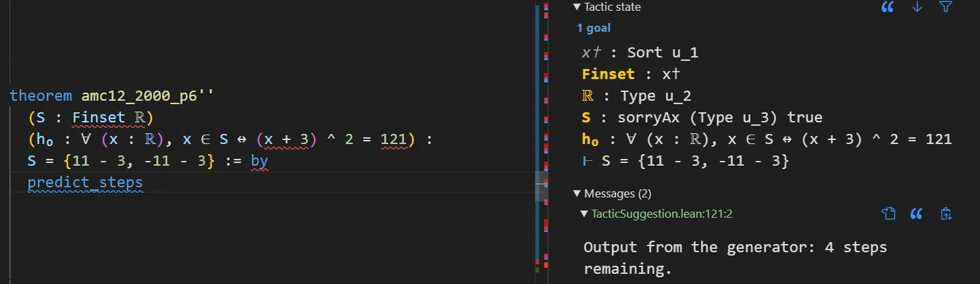Click the down arrow icon in Tactic state header
980x284 pixels.
917,7
